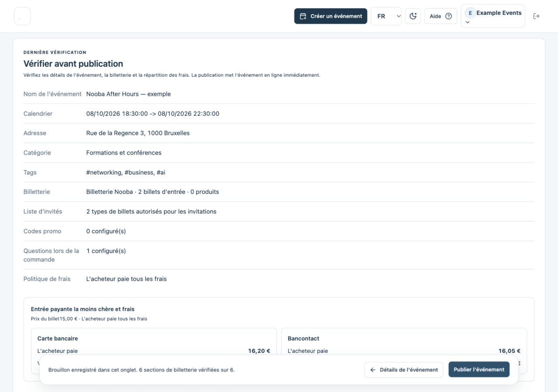Open the Aide help button
Screen dimensions: 558x392
pyautogui.click(x=441, y=16)
